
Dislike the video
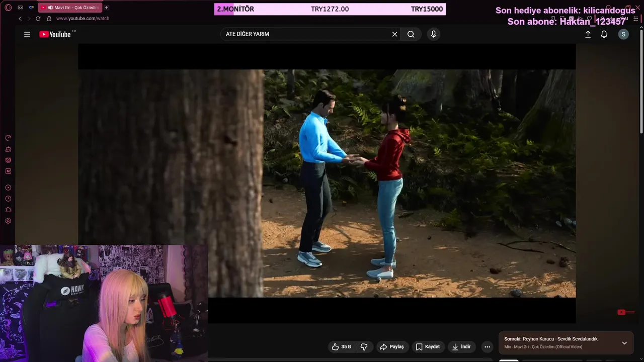(x=364, y=347)
